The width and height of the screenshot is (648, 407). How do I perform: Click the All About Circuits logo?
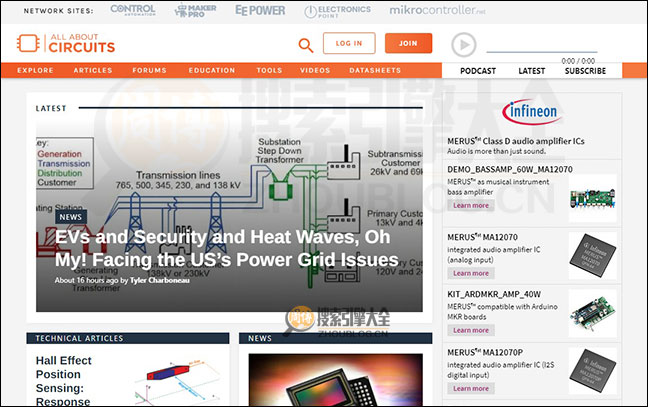(67, 44)
